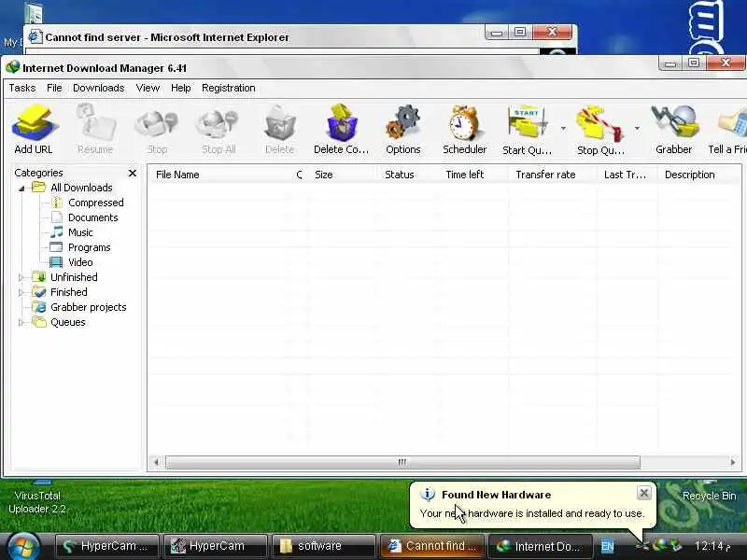Click the Found New Hardware notification text
Image resolution: width=747 pixels, height=560 pixels.
pyautogui.click(x=532, y=513)
